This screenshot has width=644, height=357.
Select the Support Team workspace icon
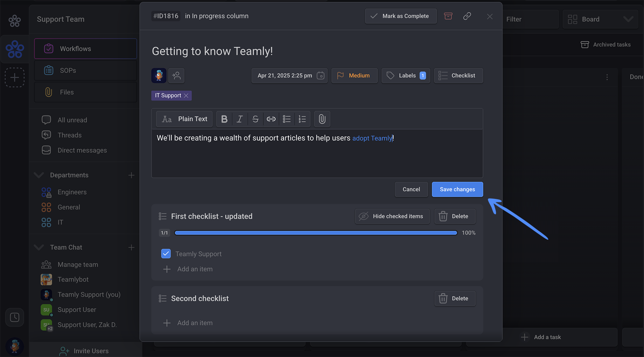pyautogui.click(x=15, y=49)
